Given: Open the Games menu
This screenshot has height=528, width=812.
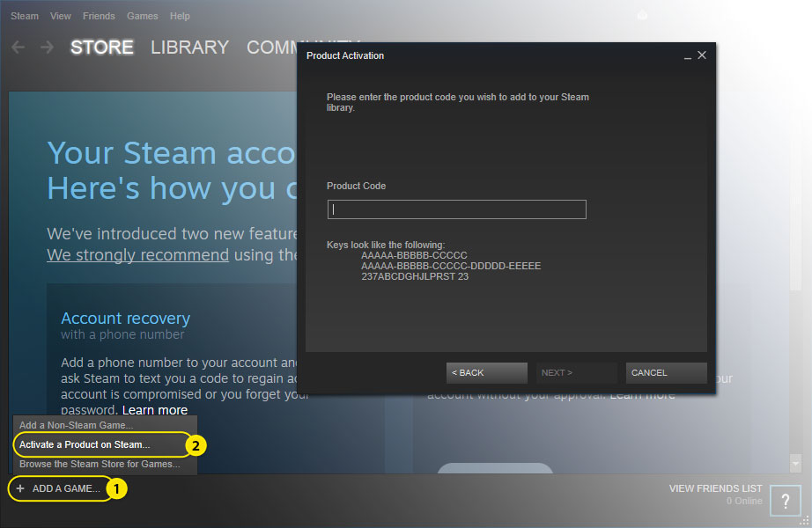Looking at the screenshot, I should point(143,16).
